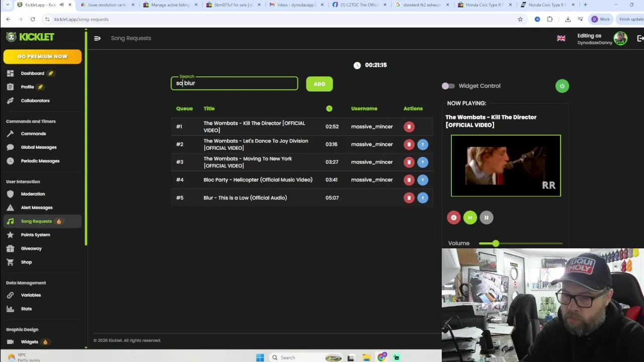644x362 pixels.
Task: Bookmark this page with star icon
Action: [520, 19]
